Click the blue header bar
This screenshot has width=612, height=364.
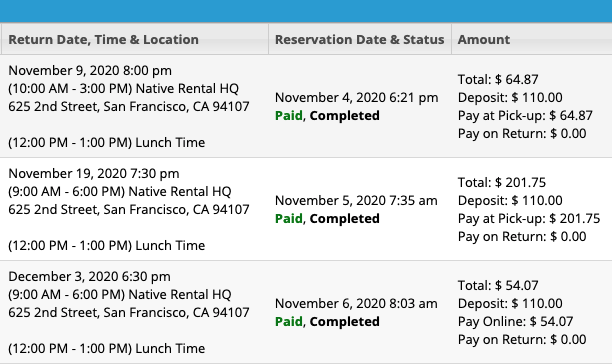click(306, 11)
